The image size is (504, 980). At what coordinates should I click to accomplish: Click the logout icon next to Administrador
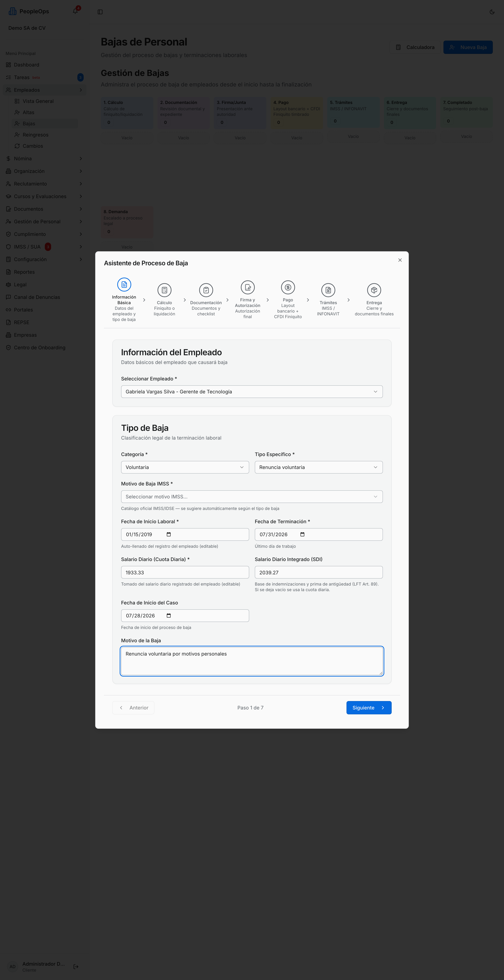(x=76, y=966)
